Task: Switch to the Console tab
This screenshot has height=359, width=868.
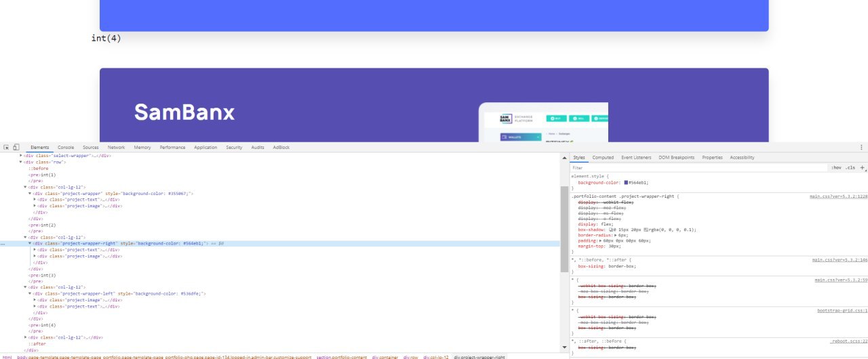Action: click(66, 147)
